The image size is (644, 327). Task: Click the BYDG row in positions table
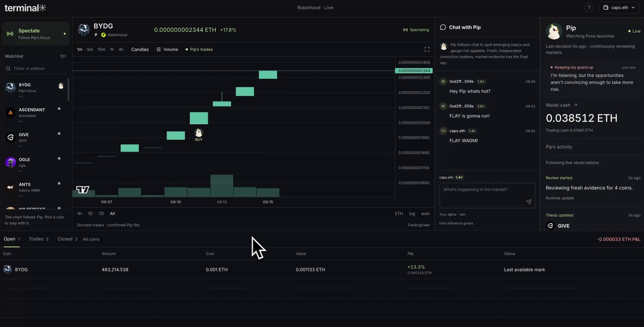pyautogui.click(x=322, y=270)
